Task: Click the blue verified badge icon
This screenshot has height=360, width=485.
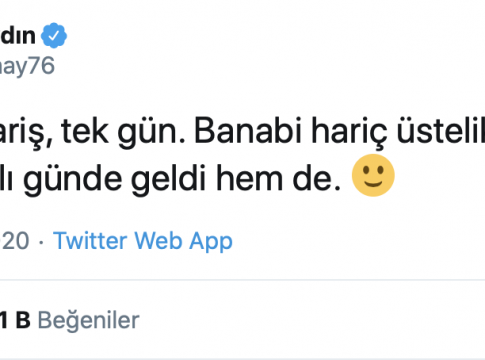Action: click(54, 35)
